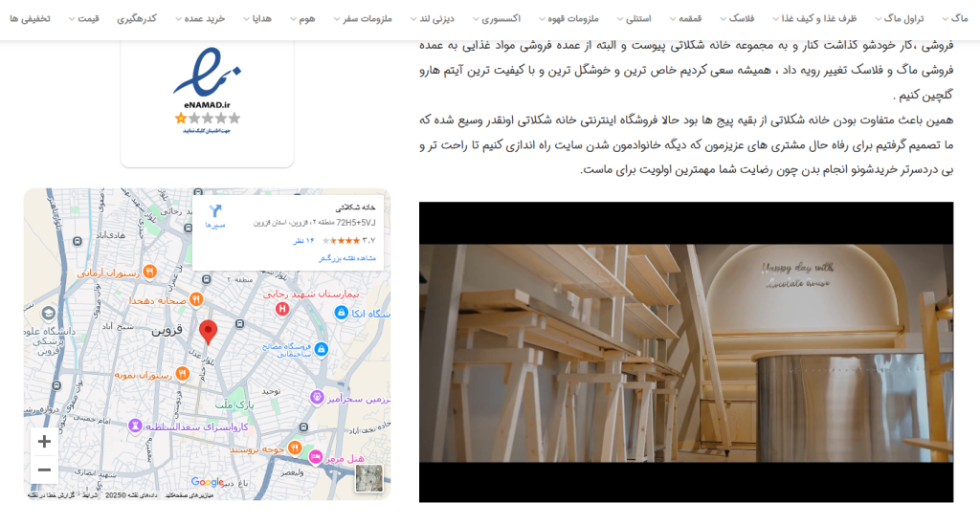The image size is (980, 524).
Task: Zoom out the map with minus button
Action: [44, 469]
